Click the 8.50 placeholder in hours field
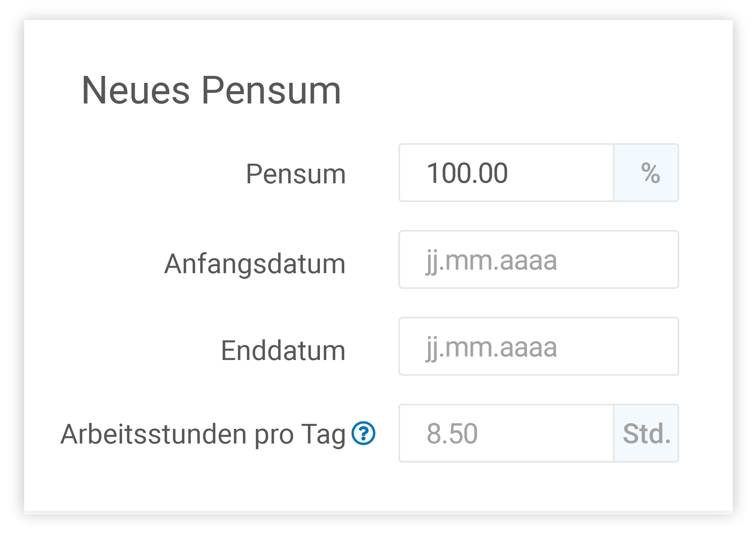The image size is (756, 538). click(x=452, y=434)
